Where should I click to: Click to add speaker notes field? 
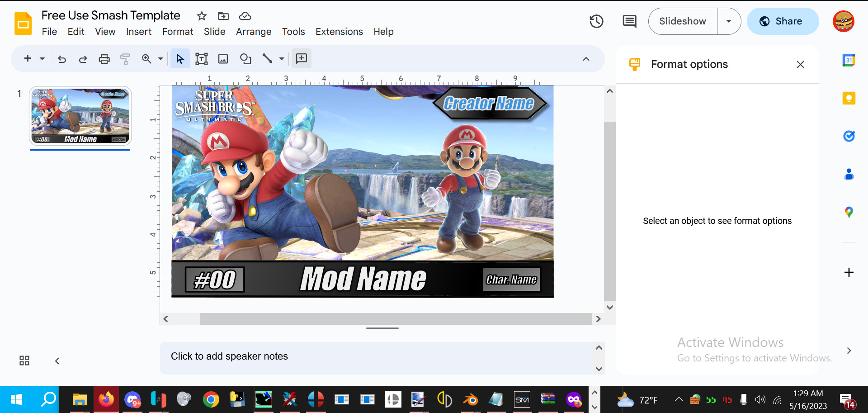tap(377, 357)
